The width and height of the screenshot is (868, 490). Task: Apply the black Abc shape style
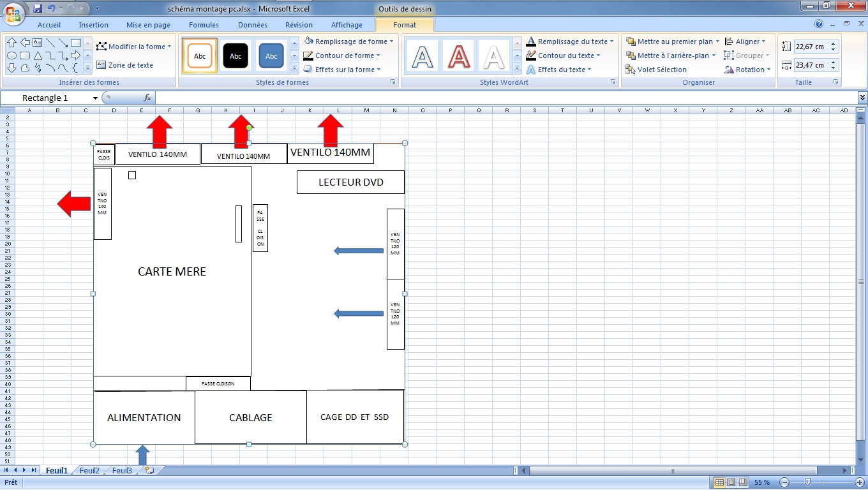236,56
